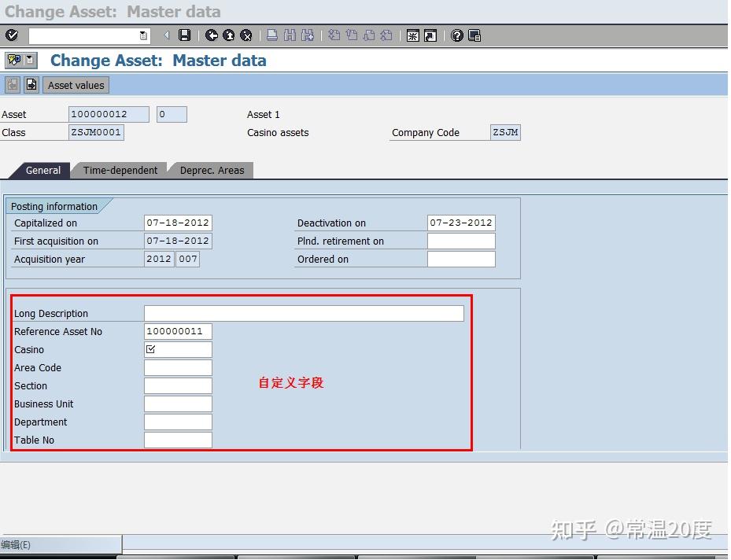This screenshot has width=731, height=560.
Task: Switch to the Time-dependent tab
Action: click(x=119, y=170)
